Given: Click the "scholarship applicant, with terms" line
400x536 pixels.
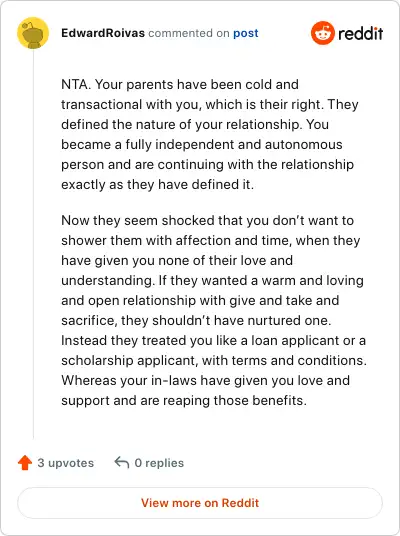Looking at the screenshot, I should [214, 361].
